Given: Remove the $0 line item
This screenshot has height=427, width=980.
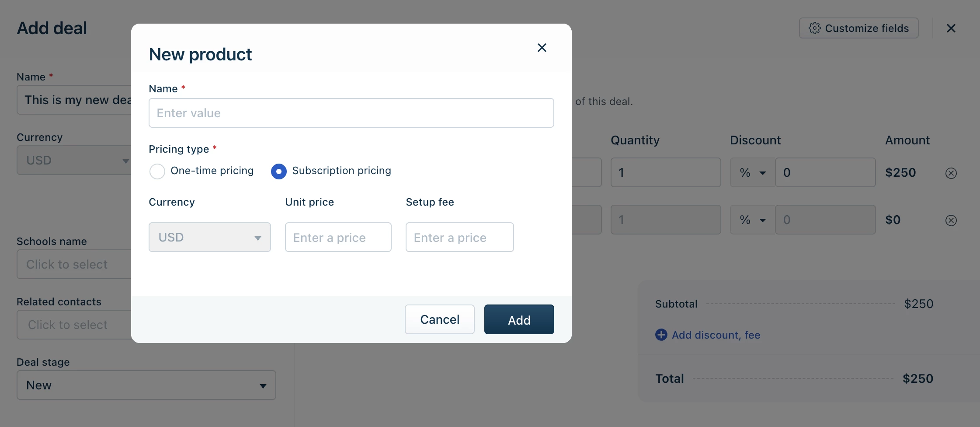Looking at the screenshot, I should tap(951, 220).
